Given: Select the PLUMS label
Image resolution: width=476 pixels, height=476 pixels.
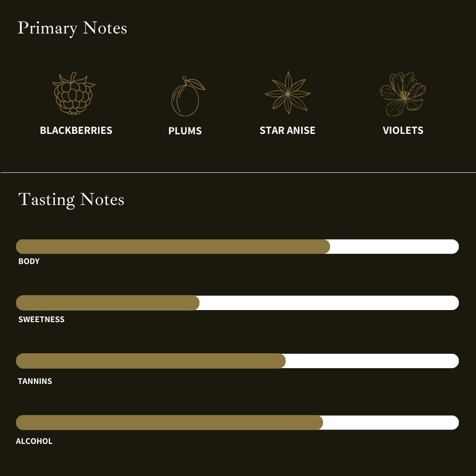Looking at the screenshot, I should tap(185, 131).
